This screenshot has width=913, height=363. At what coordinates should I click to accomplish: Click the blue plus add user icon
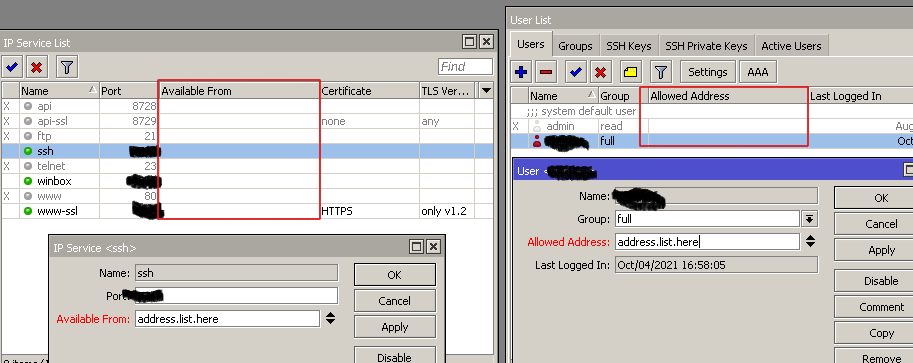(x=521, y=72)
